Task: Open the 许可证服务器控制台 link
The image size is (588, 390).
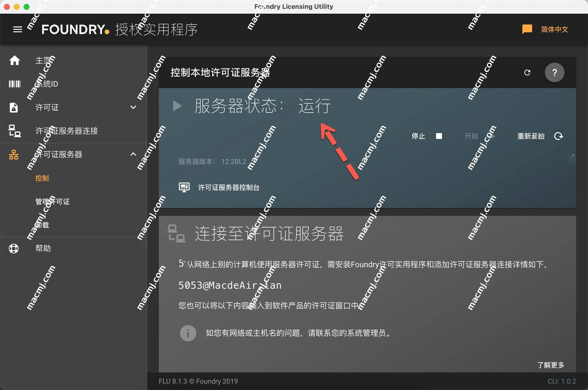Action: tap(228, 188)
